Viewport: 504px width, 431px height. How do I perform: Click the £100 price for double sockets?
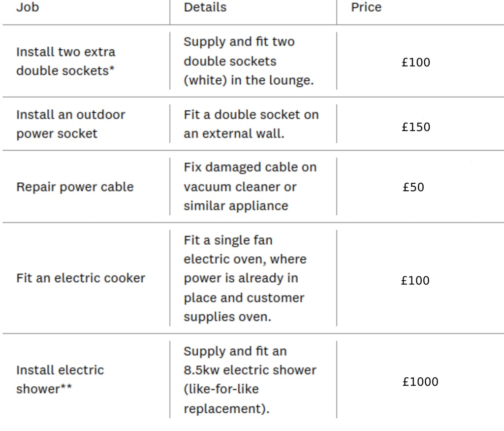pyautogui.click(x=415, y=63)
